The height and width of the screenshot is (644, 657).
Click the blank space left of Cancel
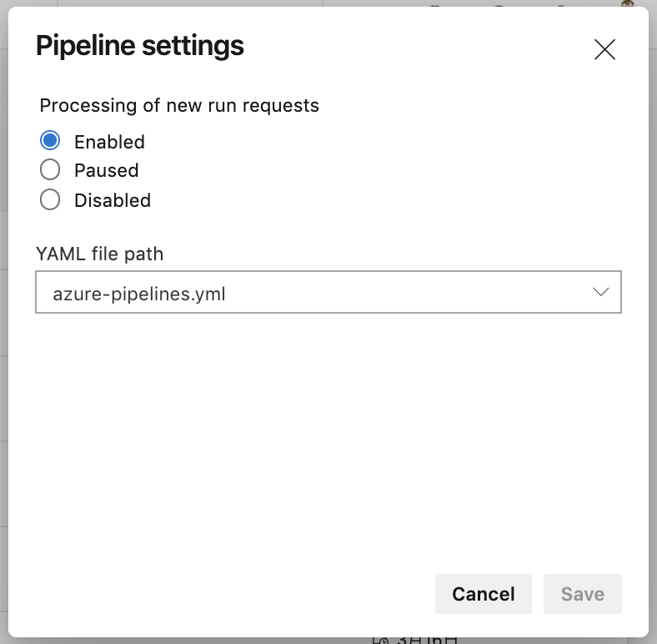point(233,594)
